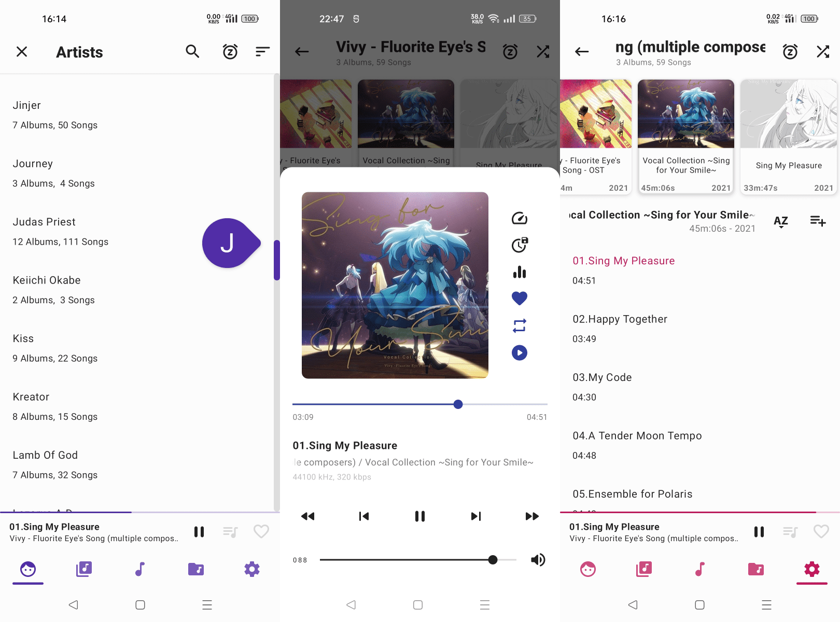Skip to the previous track
This screenshot has width=840, height=622.
pos(364,516)
